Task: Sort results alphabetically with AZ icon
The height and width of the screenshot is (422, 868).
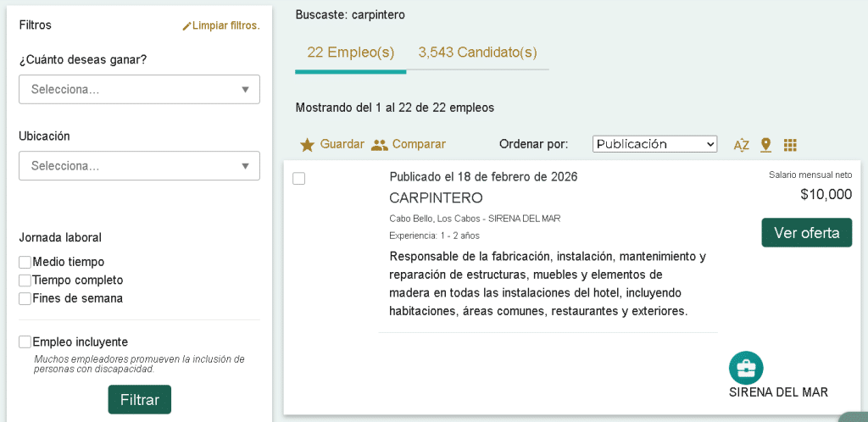Action: pos(741,145)
